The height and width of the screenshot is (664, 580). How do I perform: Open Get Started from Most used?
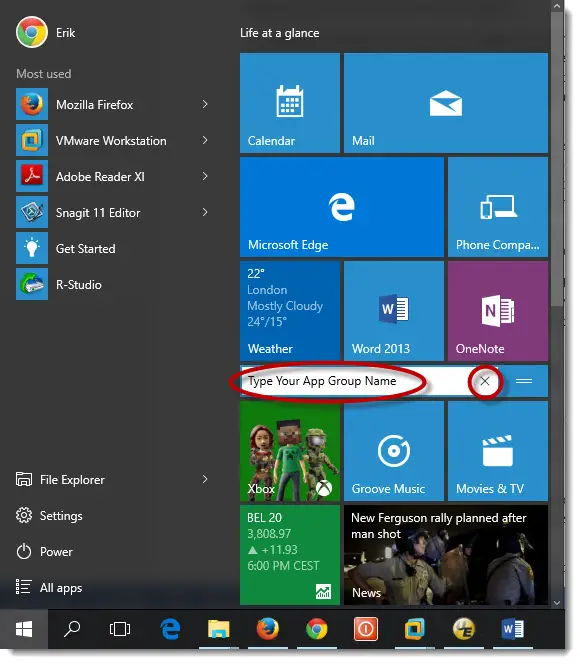(114, 249)
